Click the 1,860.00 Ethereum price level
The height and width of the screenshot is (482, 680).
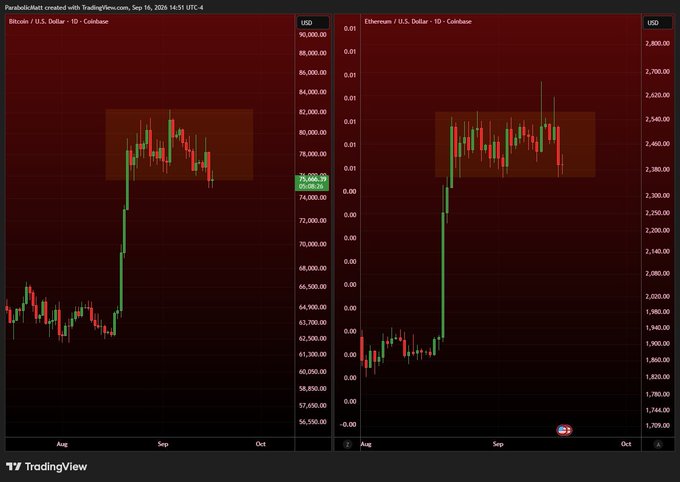click(657, 360)
